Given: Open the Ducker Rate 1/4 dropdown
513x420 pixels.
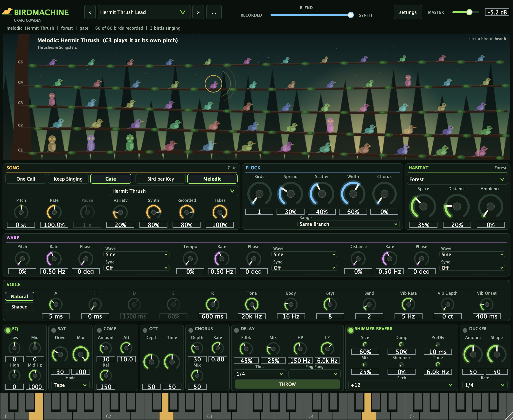Looking at the screenshot, I should (485, 385).
